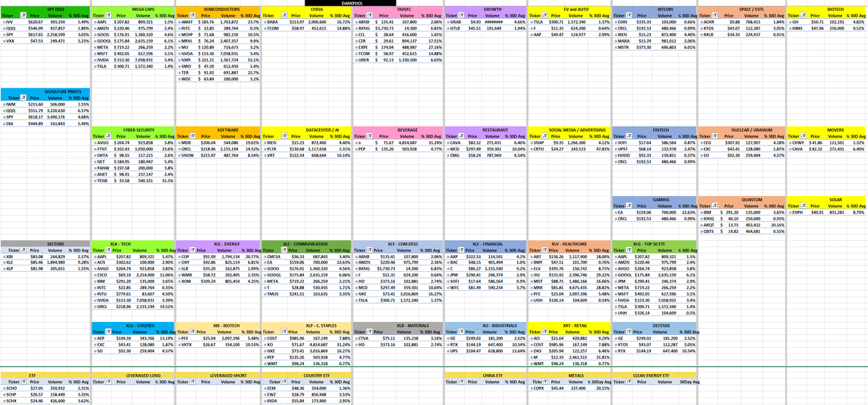Expand the HIMS row in BIOTECH

pos(790,28)
